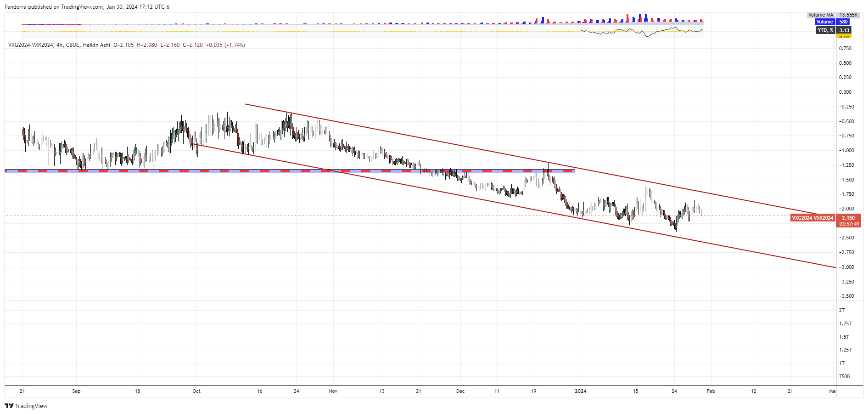Select the YTD, % indicator label

point(825,30)
